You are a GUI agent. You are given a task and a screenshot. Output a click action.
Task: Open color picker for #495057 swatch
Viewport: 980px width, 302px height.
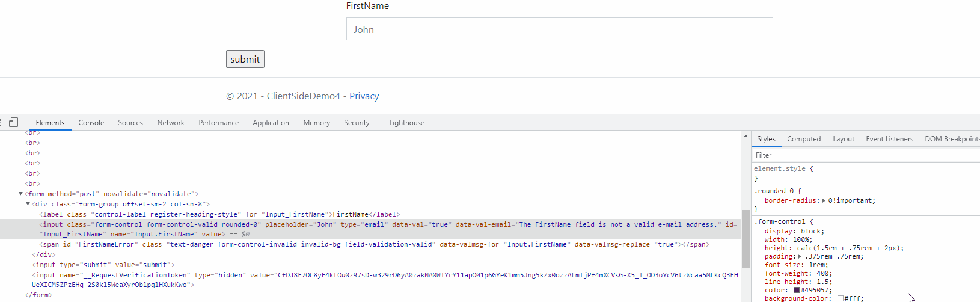(797, 290)
